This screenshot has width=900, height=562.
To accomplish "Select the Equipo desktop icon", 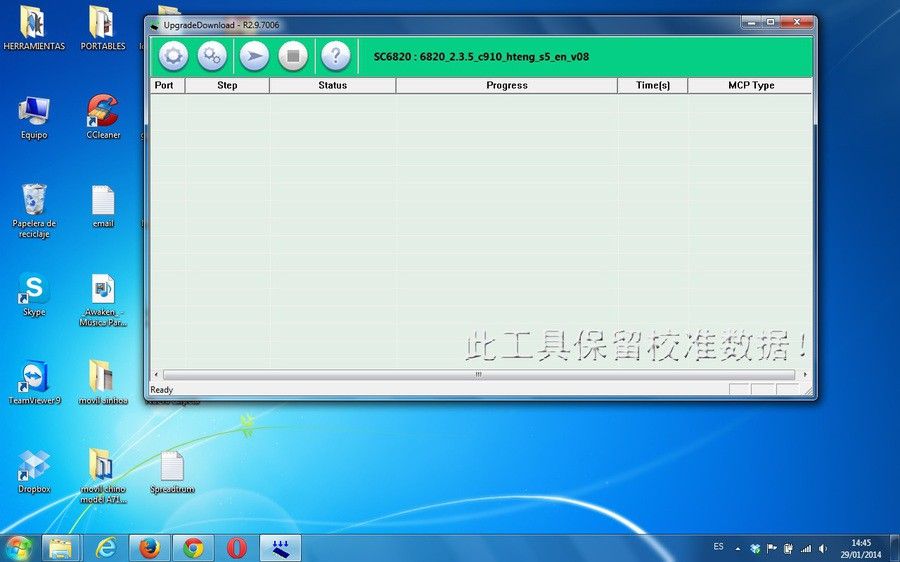I will (x=34, y=118).
